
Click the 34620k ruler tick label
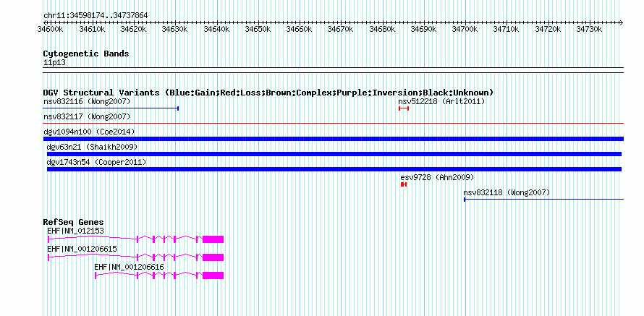coord(133,29)
